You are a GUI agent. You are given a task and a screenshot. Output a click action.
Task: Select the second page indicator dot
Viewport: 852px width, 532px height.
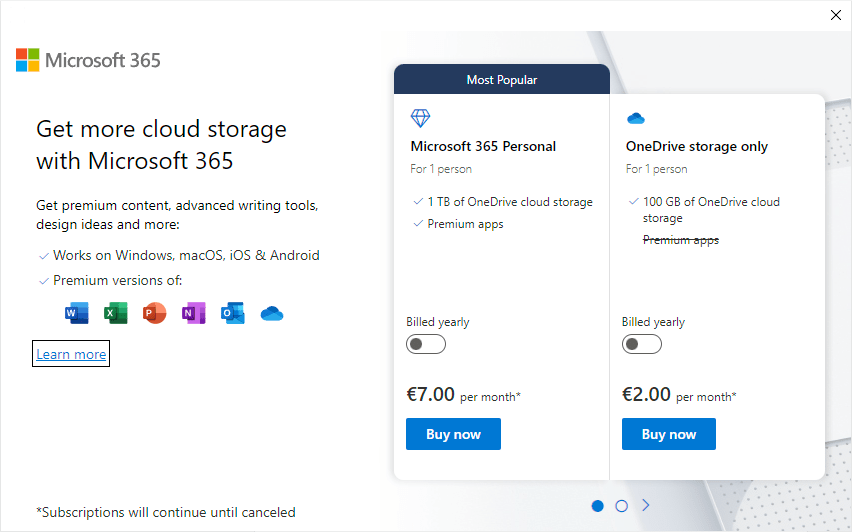point(621,506)
